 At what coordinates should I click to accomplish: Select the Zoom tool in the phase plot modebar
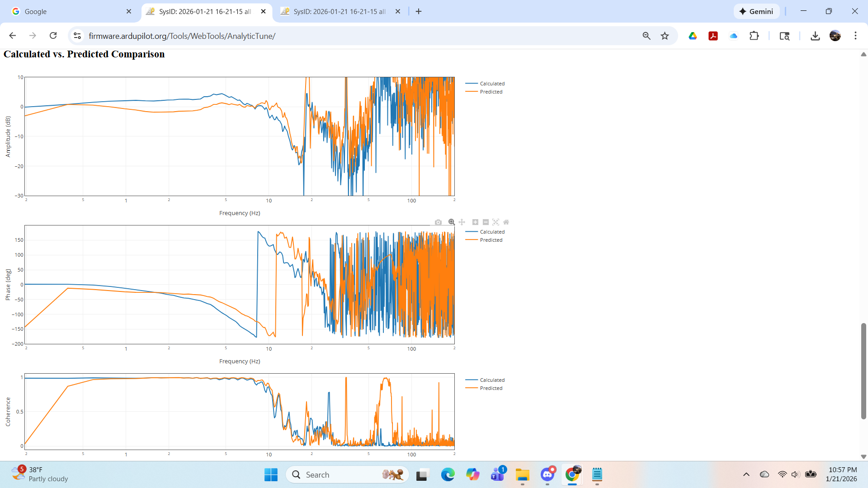click(451, 222)
